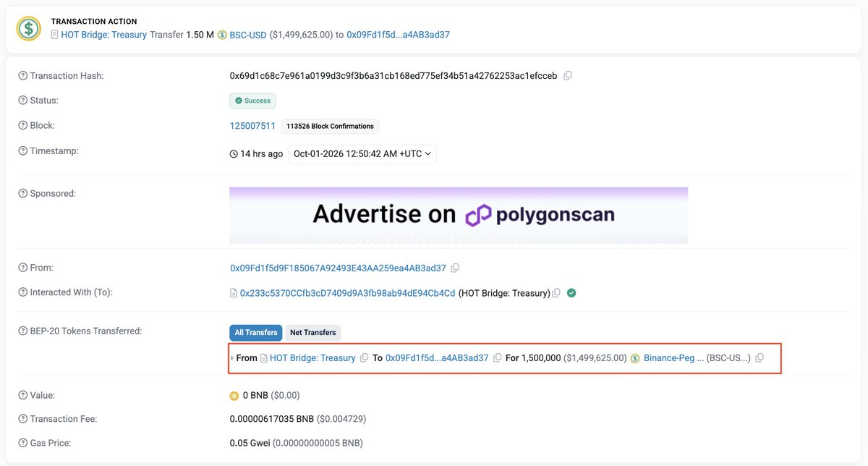Click help icon beside Gas Price label
This screenshot has height=466, width=868.
(x=23, y=443)
